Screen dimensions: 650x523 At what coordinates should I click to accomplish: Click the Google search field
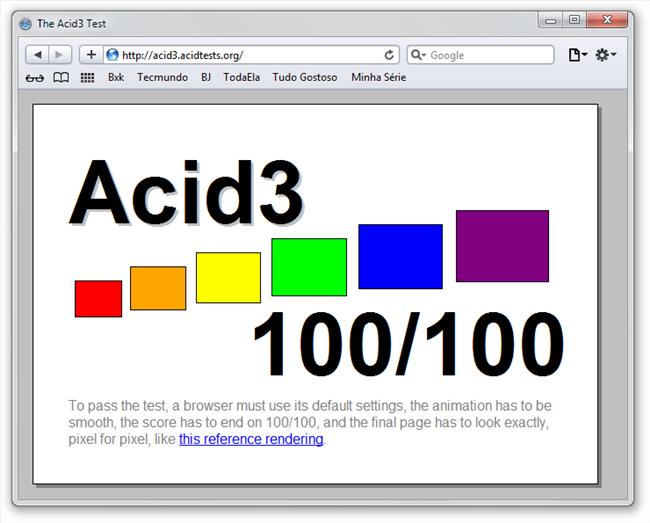click(480, 55)
